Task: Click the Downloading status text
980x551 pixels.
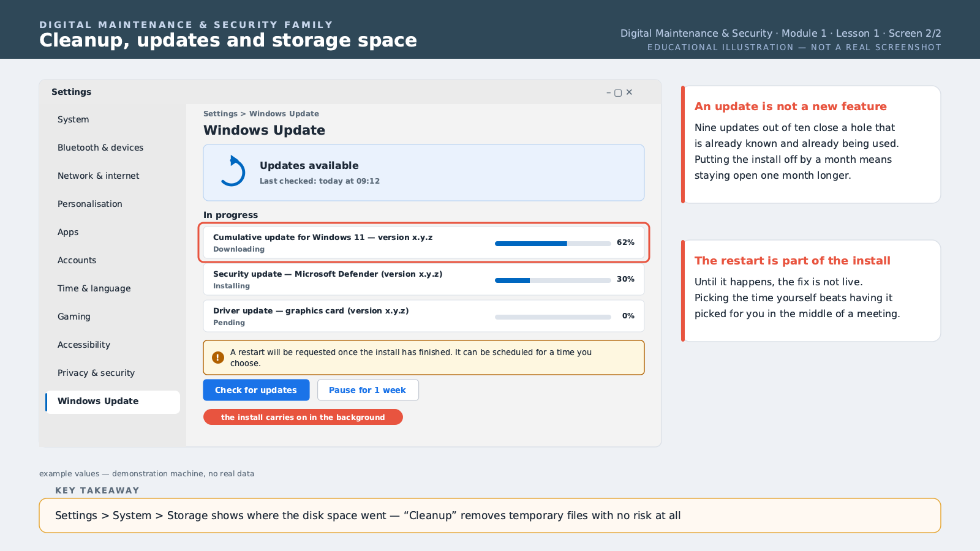Action: pos(239,249)
